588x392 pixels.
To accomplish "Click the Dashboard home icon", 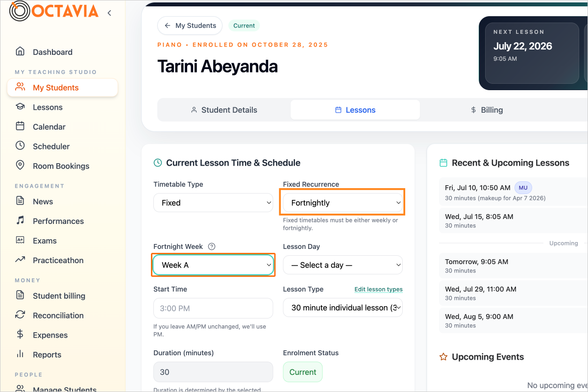I will tap(20, 51).
